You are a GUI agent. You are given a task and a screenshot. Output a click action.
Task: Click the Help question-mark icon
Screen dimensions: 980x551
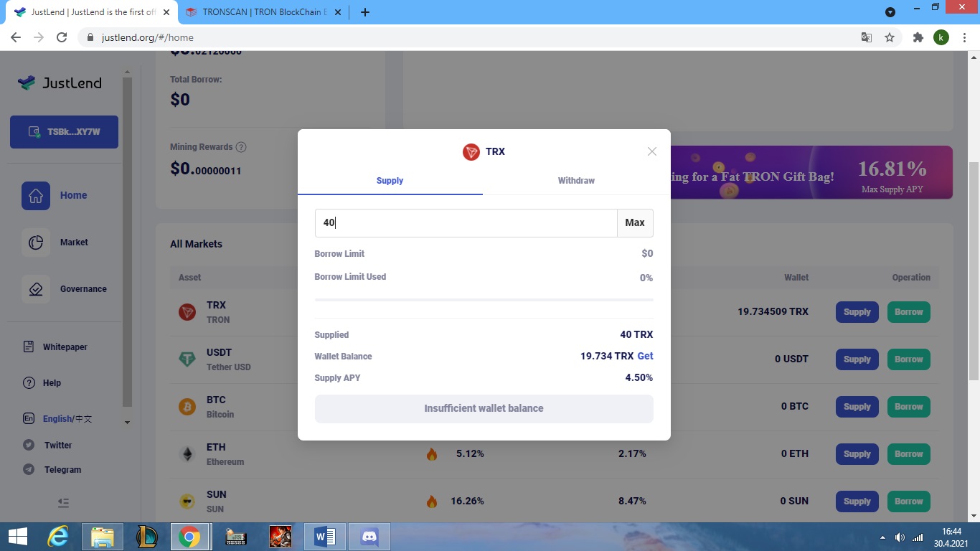(29, 382)
